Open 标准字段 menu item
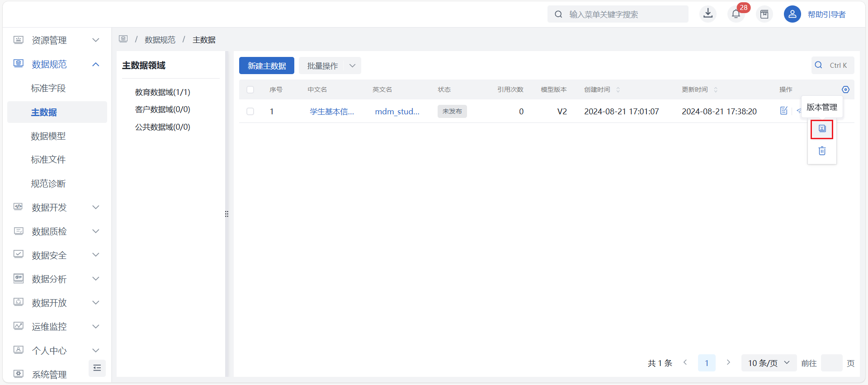Image resolution: width=868 pixels, height=385 pixels. pyautogui.click(x=48, y=88)
